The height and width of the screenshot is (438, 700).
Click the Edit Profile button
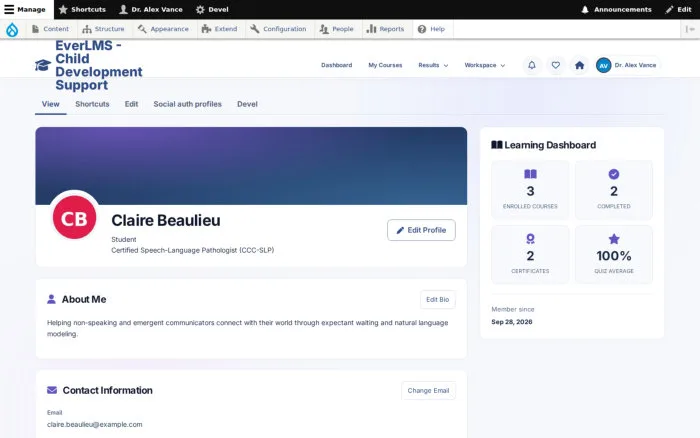click(x=421, y=230)
